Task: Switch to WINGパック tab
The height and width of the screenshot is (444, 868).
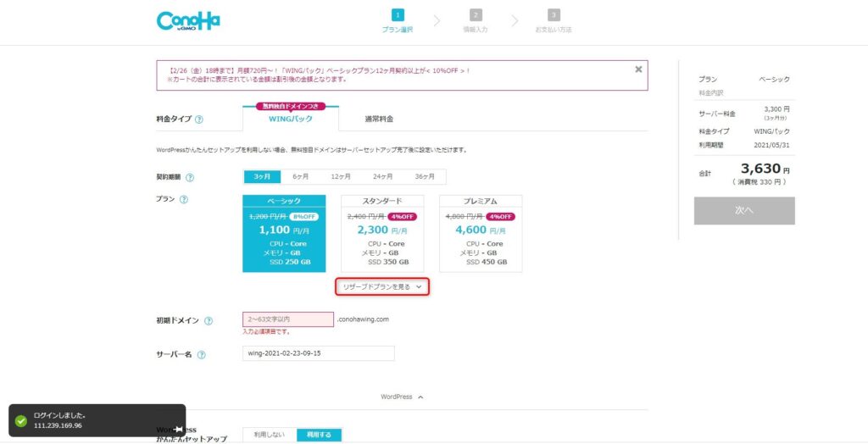Action: click(291, 118)
